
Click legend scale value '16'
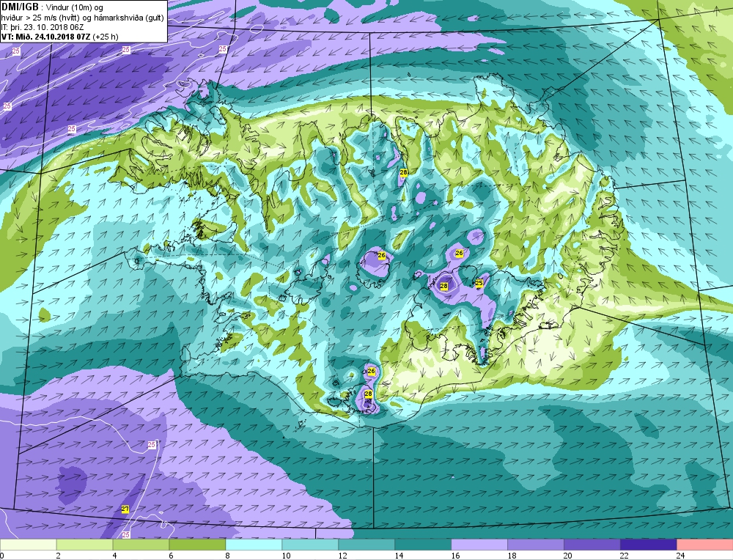pos(455,556)
